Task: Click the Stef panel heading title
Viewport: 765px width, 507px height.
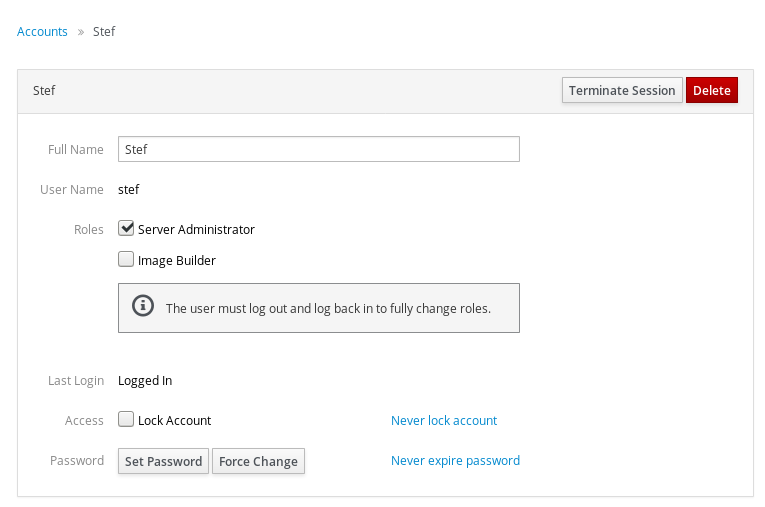Action: tap(44, 91)
